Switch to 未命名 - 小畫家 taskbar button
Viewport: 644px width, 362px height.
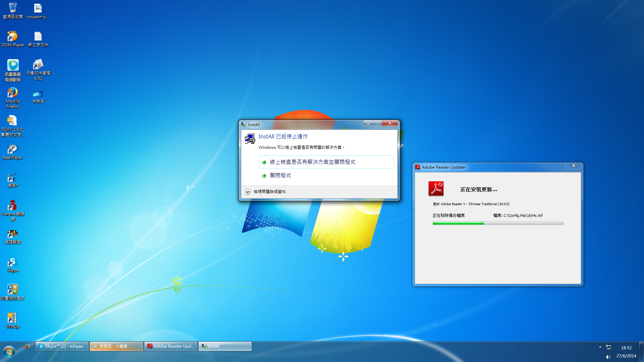[x=116, y=346]
